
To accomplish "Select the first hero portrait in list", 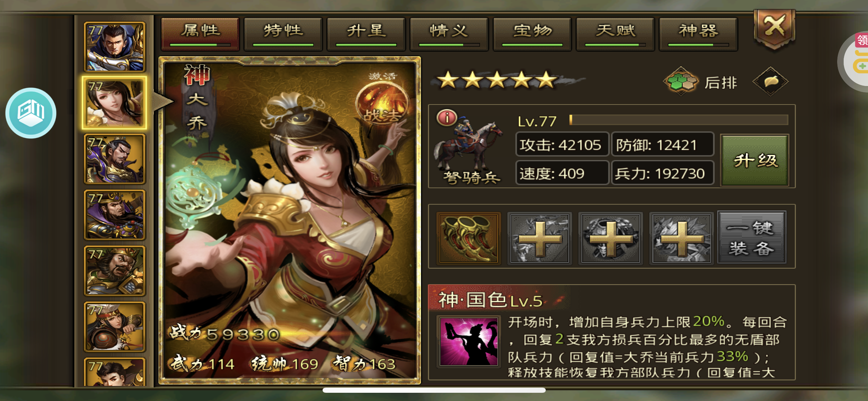I will pos(115,47).
